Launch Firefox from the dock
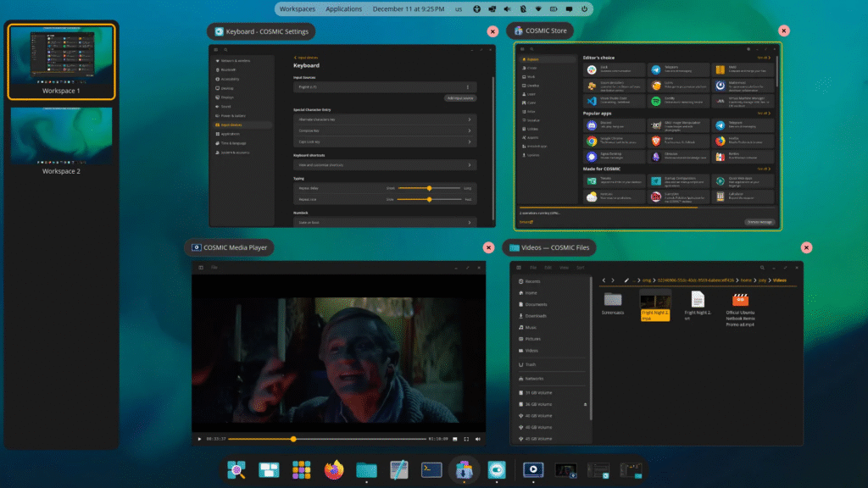The height and width of the screenshot is (488, 868). pyautogui.click(x=332, y=469)
